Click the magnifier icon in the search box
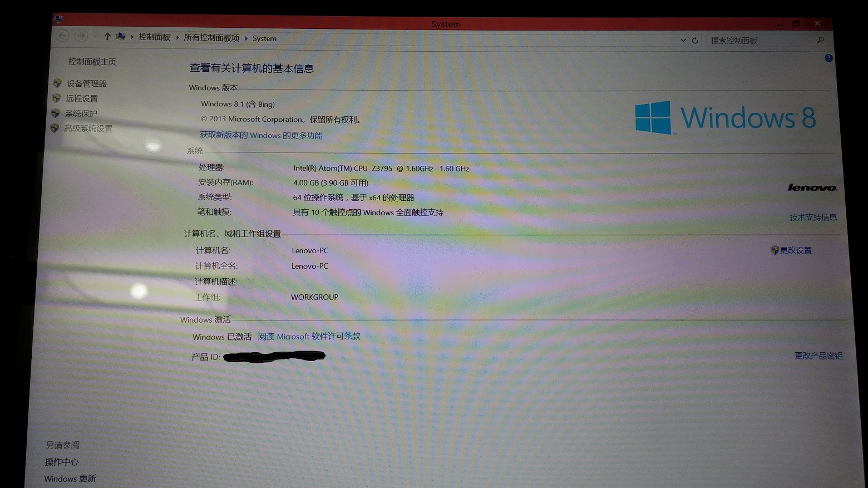 tap(820, 40)
